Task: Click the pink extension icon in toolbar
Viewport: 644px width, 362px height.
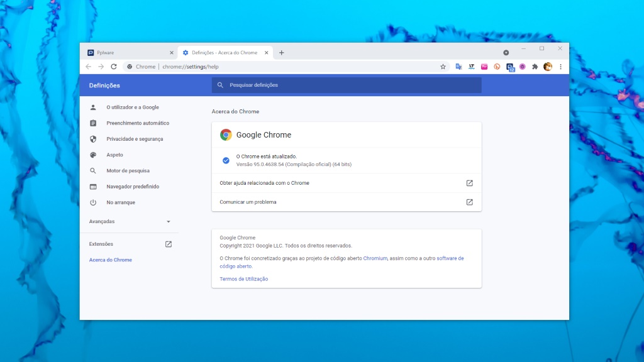Action: pos(484,67)
